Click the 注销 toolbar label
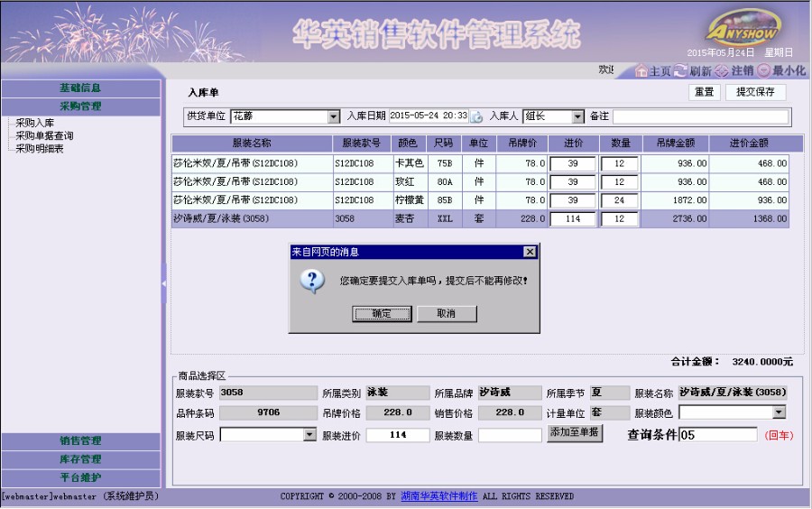The height and width of the screenshot is (509, 812). click(743, 71)
